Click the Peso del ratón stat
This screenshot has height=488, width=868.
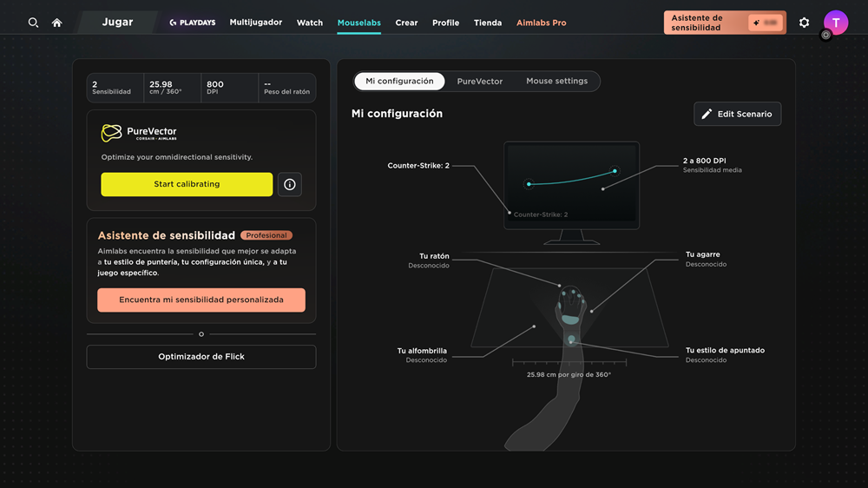[286, 88]
